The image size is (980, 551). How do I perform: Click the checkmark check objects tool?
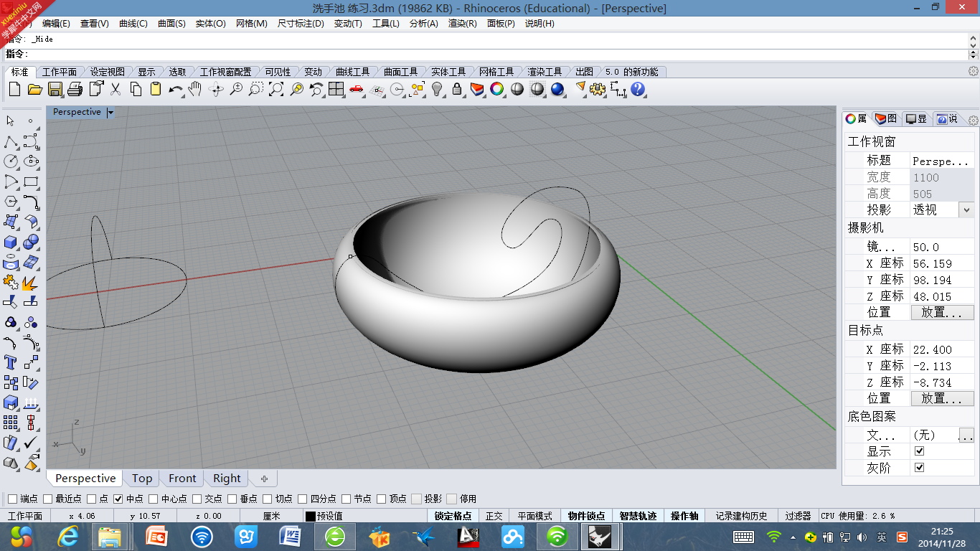(31, 443)
